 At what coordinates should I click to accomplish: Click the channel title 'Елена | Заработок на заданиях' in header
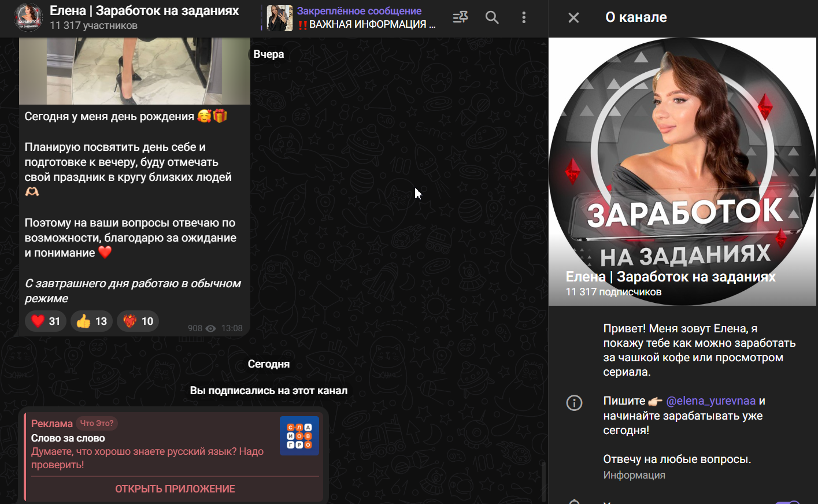coord(144,11)
